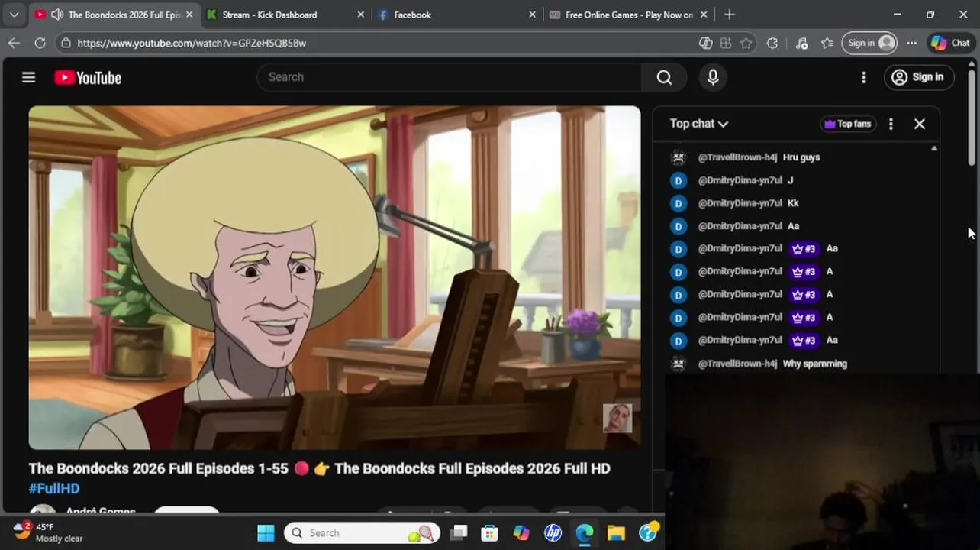Focus the YouTube search field
The width and height of the screenshot is (980, 550).
tap(450, 77)
